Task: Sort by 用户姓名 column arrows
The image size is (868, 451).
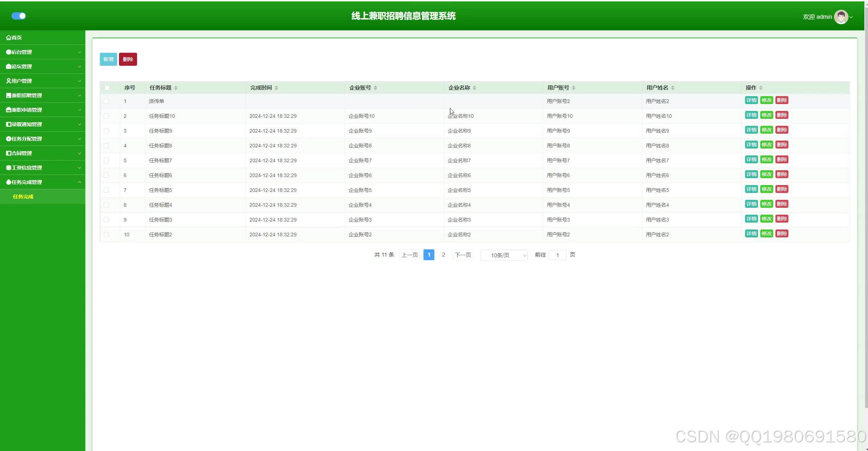Action: [673, 88]
